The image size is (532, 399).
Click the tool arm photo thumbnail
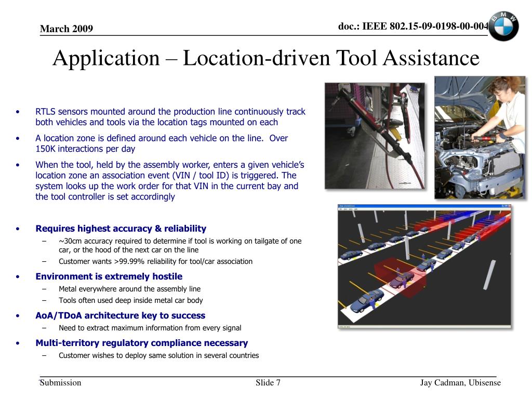(375, 136)
